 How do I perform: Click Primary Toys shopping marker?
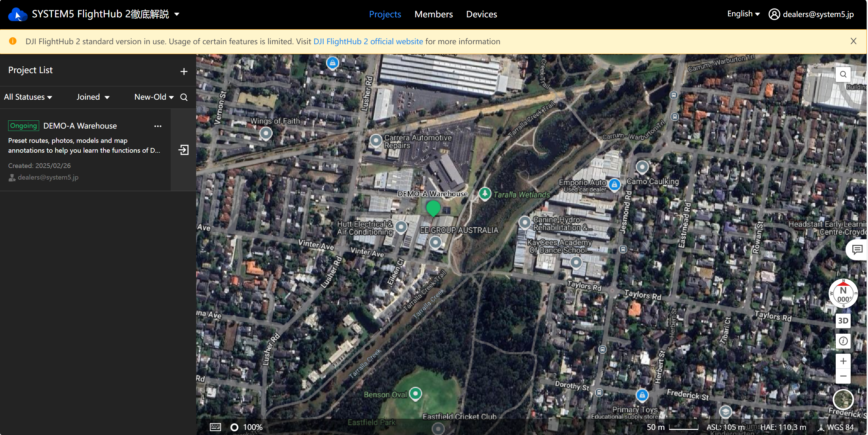pyautogui.click(x=642, y=395)
